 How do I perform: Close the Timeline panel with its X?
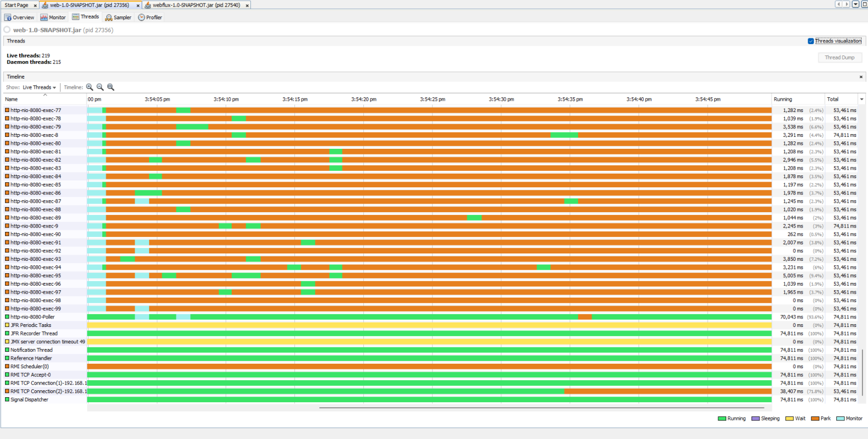click(x=861, y=77)
